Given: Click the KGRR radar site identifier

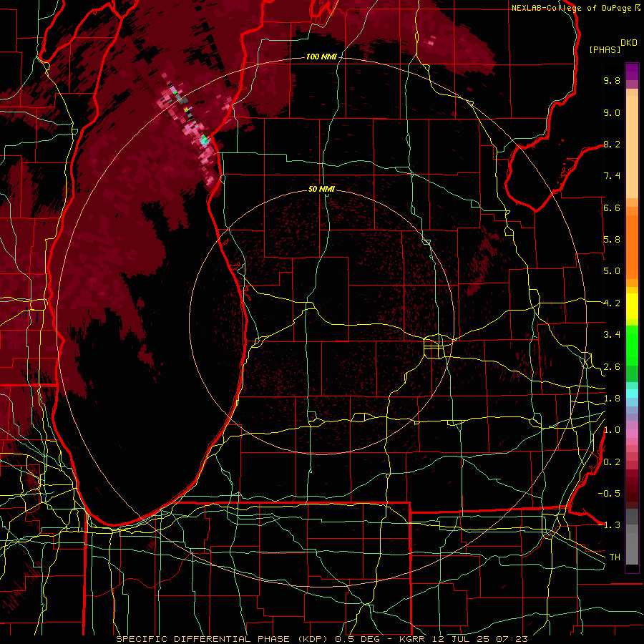Looking at the screenshot, I should coord(413,639).
